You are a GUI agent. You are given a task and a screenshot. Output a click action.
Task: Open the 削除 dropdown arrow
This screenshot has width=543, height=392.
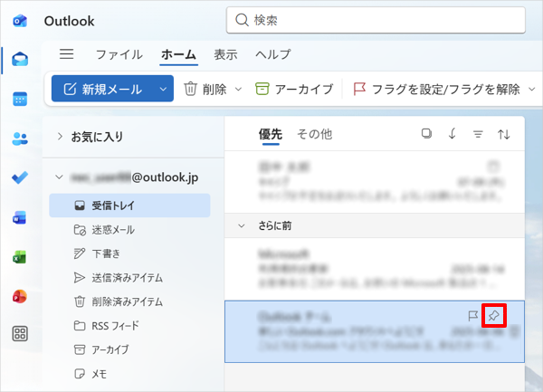(x=238, y=89)
